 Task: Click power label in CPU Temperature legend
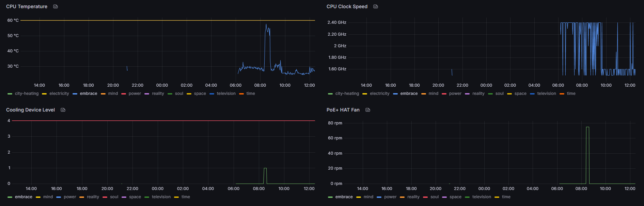click(135, 93)
